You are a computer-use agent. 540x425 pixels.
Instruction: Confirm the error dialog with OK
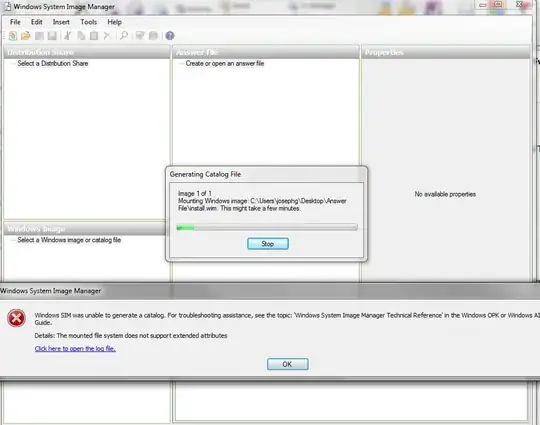[288, 364]
